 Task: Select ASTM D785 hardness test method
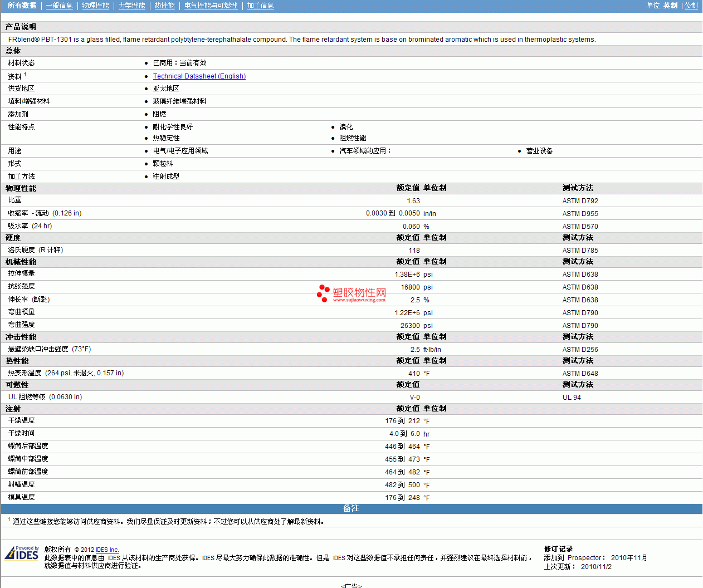pyautogui.click(x=580, y=251)
